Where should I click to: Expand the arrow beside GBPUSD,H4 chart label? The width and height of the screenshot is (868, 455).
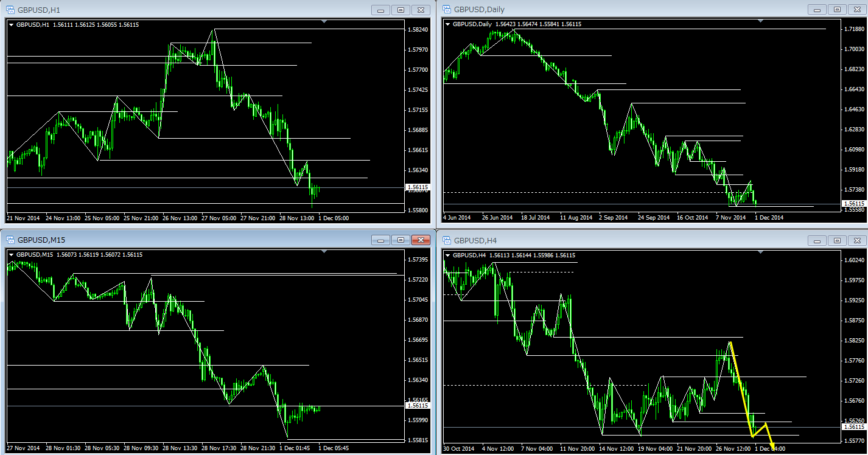(449, 255)
